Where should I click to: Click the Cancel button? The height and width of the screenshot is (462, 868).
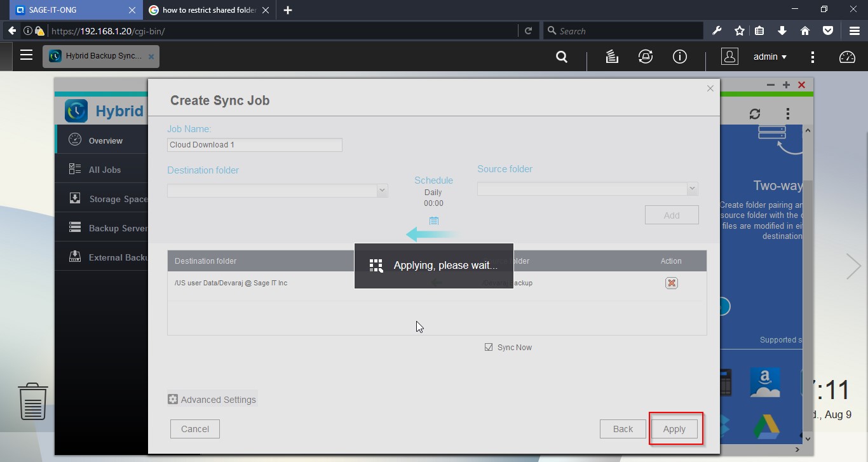tap(195, 429)
